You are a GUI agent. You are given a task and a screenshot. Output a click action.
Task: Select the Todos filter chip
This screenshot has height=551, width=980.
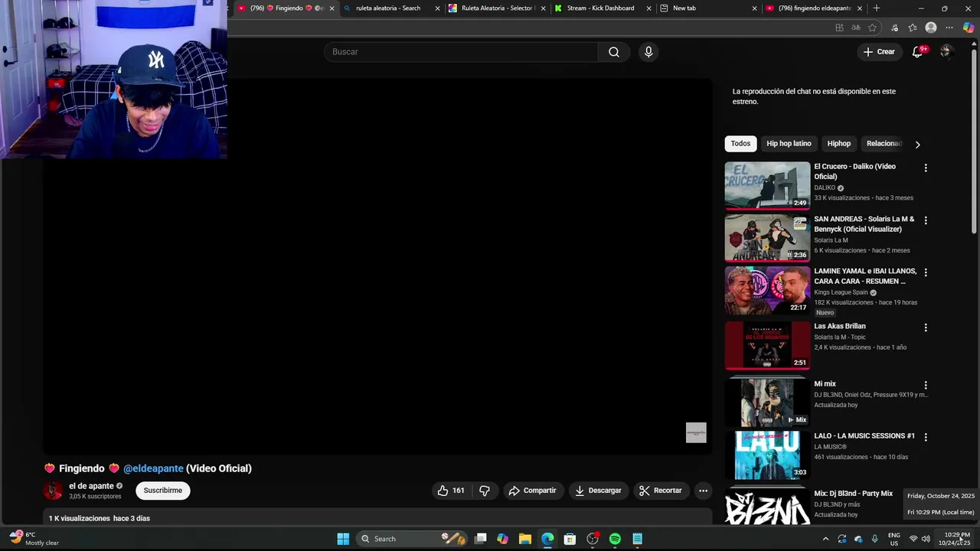pyautogui.click(x=740, y=144)
